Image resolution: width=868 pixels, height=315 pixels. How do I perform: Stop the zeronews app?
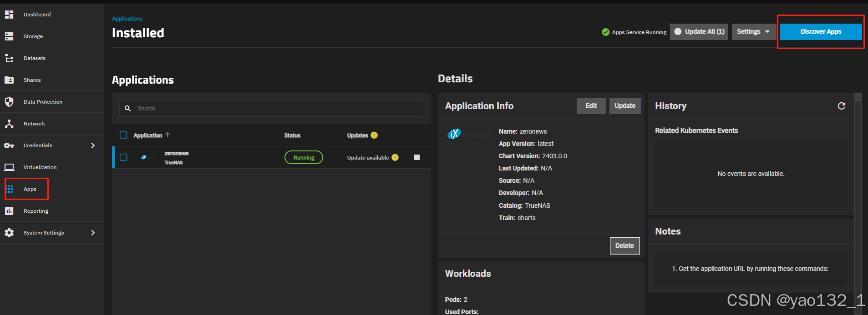tap(417, 157)
